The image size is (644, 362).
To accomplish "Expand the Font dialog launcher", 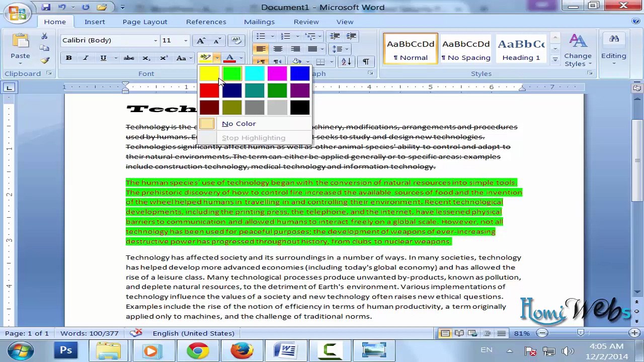I will click(x=190, y=73).
